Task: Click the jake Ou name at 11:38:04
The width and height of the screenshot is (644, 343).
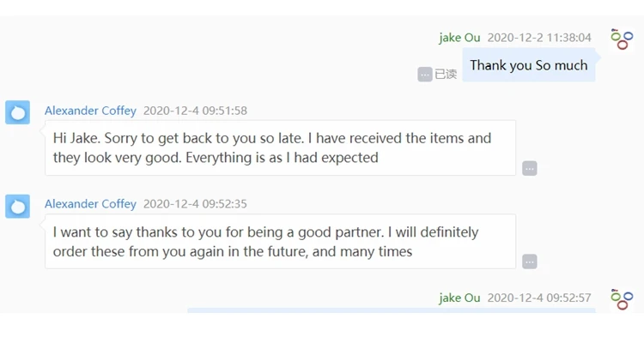Action: [459, 38]
